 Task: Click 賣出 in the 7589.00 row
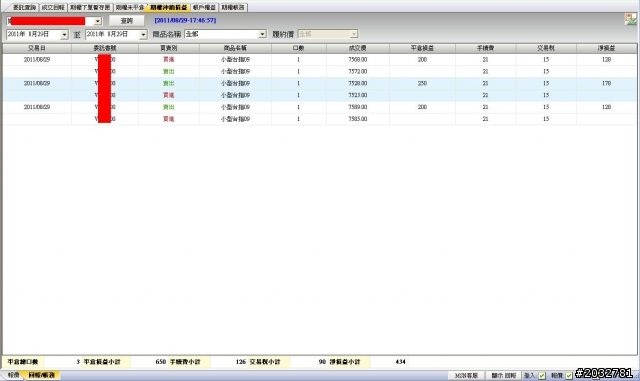click(169, 107)
